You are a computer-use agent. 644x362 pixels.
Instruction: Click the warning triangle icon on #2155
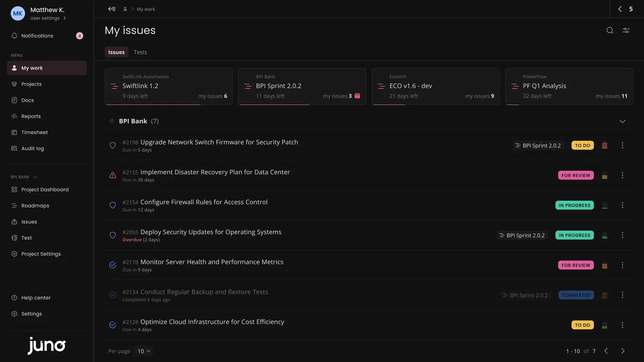(x=112, y=175)
